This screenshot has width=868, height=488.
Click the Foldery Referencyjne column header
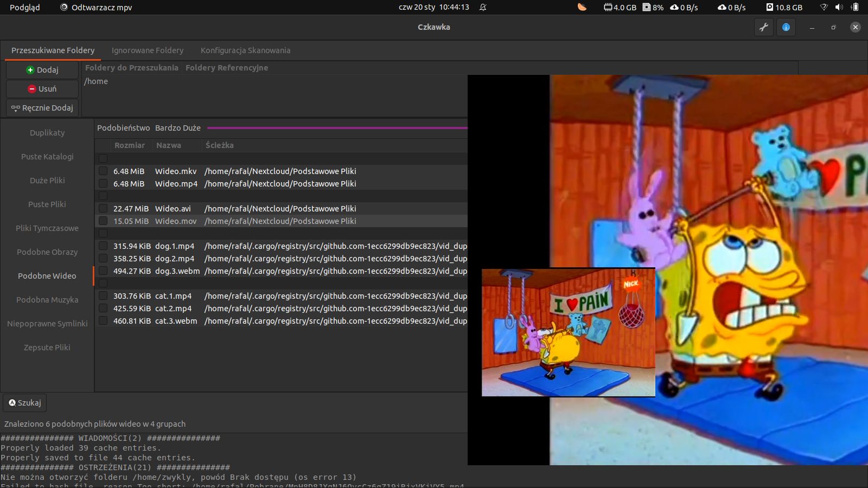(x=227, y=68)
